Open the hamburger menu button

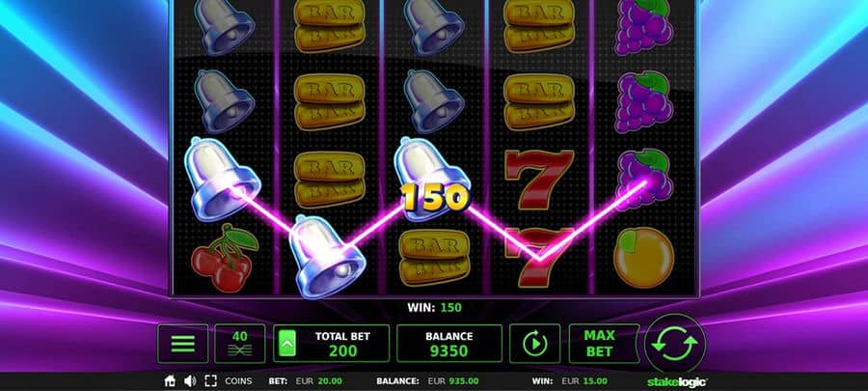pos(182,344)
